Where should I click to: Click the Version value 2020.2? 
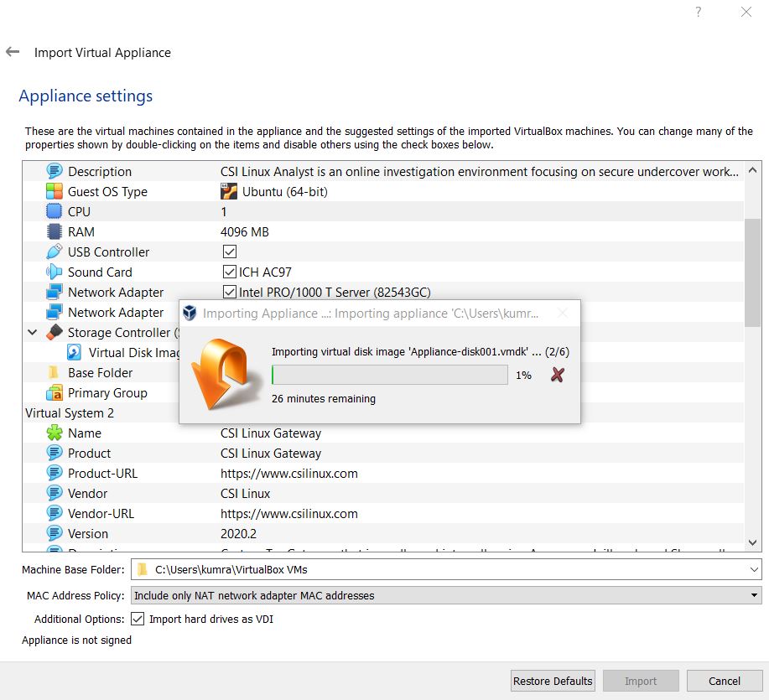[238, 533]
